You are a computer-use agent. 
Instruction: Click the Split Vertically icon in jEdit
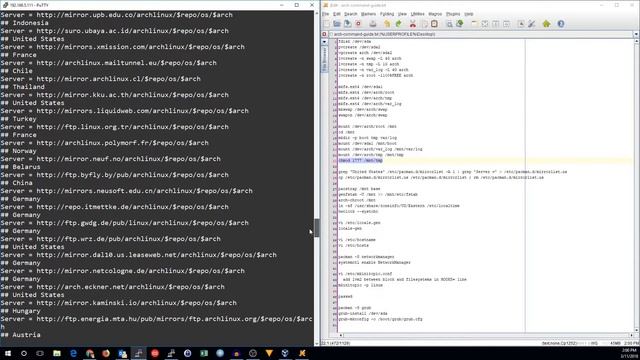507,24
